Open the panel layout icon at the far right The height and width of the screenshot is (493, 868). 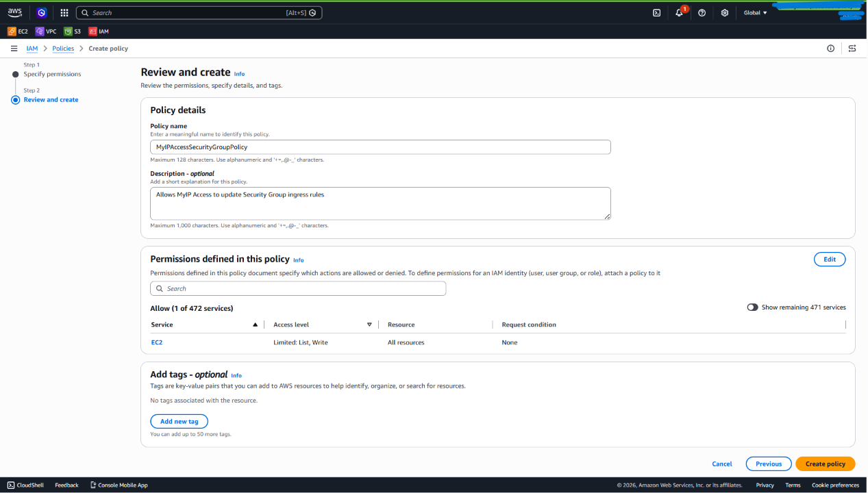[852, 49]
